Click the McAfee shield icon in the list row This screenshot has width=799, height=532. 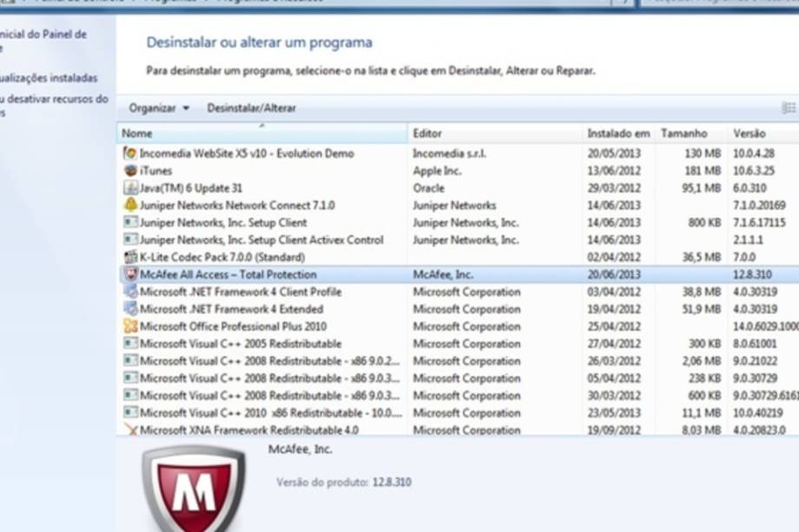[x=130, y=274]
